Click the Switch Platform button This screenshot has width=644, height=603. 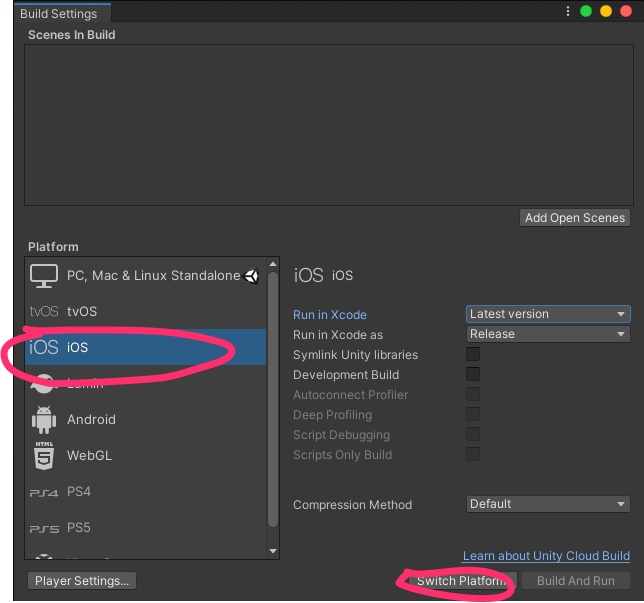tap(461, 581)
